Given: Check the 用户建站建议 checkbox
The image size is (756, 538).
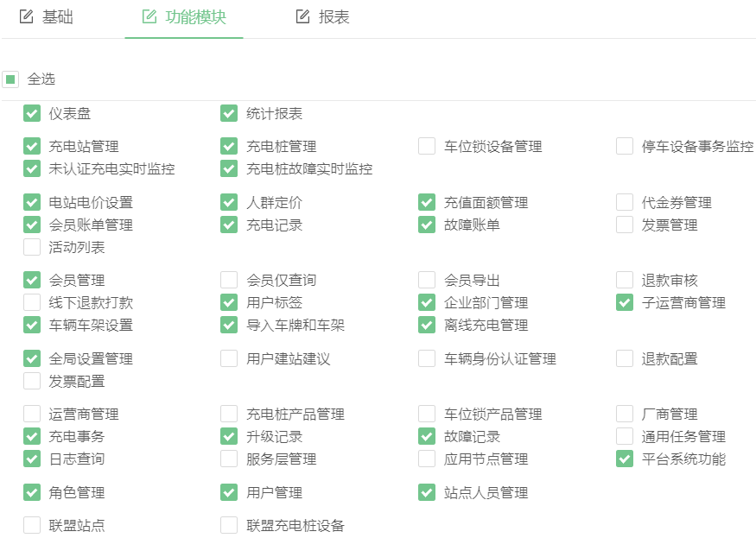Looking at the screenshot, I should (229, 358).
